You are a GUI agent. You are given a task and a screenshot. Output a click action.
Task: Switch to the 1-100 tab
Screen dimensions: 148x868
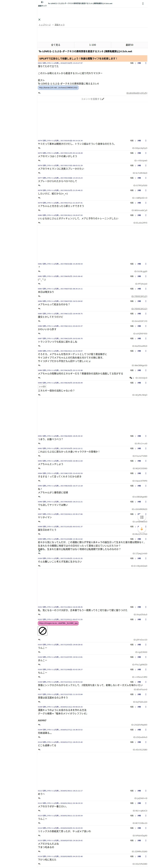[x=92, y=45]
